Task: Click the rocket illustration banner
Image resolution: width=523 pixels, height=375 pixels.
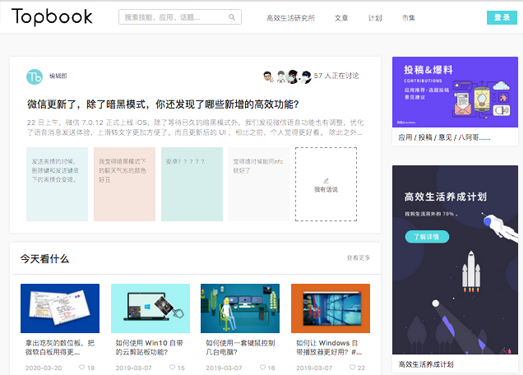Action: tap(455, 260)
